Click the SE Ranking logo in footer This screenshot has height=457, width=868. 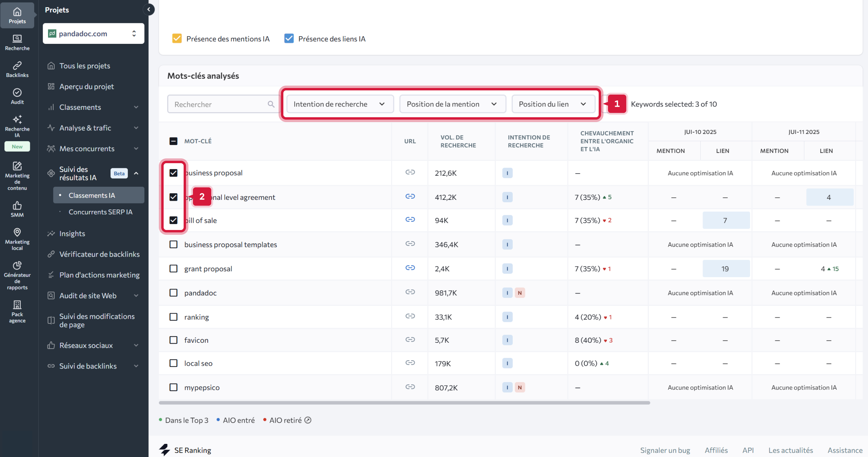tap(185, 450)
